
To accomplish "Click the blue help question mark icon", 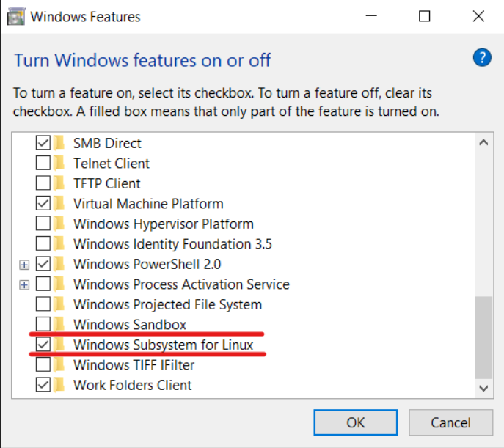I will [481, 58].
